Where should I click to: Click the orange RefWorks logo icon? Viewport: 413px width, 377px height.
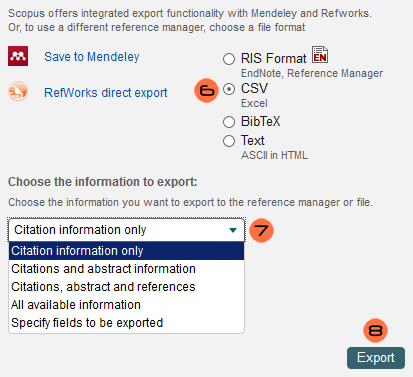pos(18,91)
